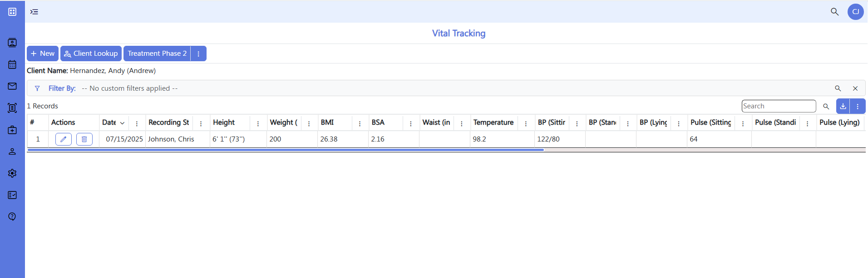Open BSA column options menu
This screenshot has width=868, height=278.
point(411,123)
